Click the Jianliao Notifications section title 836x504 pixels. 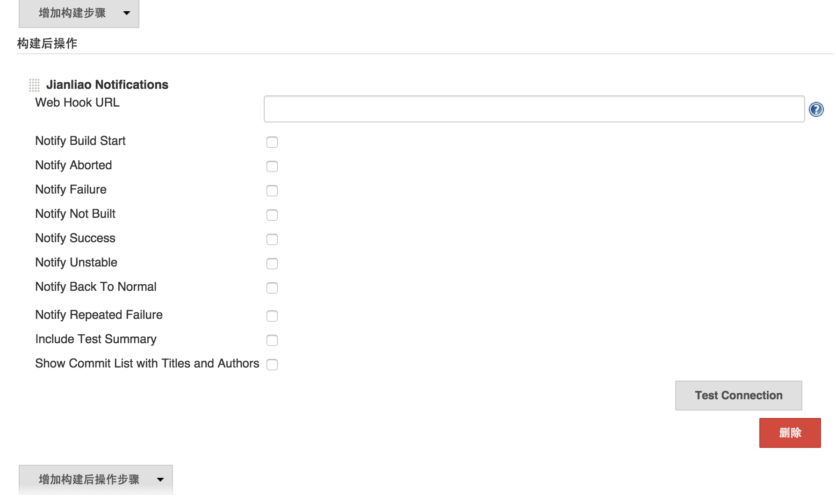pos(107,85)
